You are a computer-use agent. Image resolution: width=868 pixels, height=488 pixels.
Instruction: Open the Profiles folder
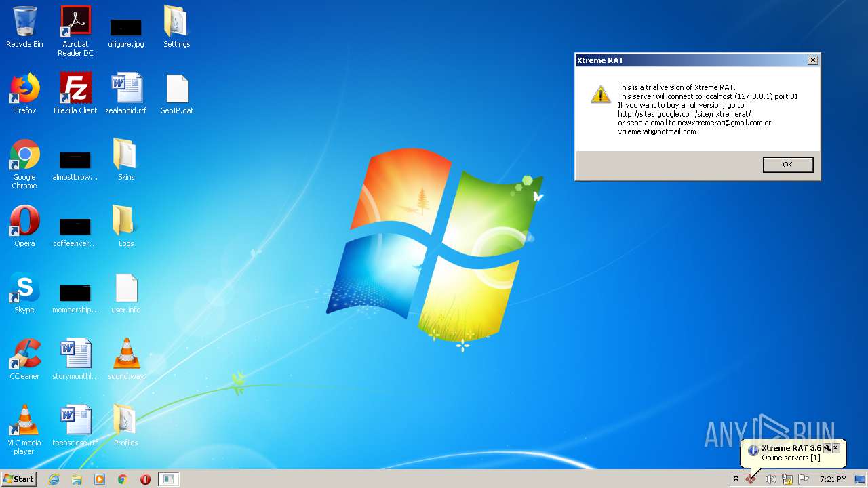(126, 426)
